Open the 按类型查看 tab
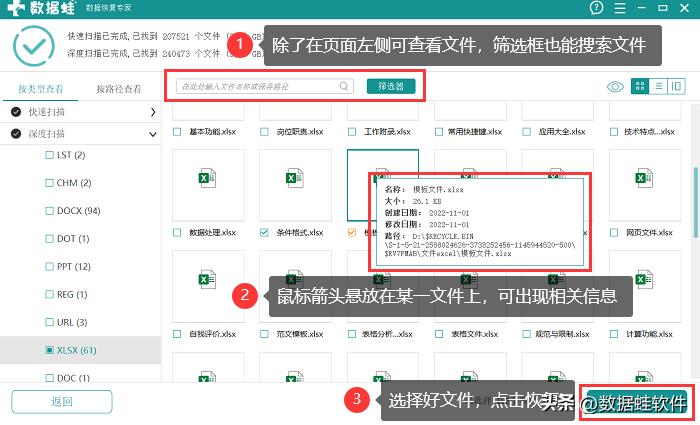700x425 pixels. click(40, 88)
